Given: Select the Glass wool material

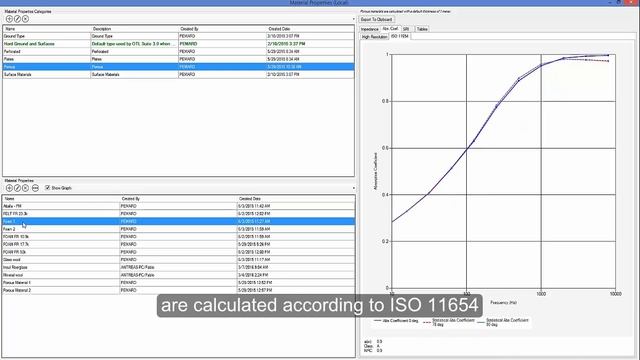Looking at the screenshot, I should (x=178, y=260).
